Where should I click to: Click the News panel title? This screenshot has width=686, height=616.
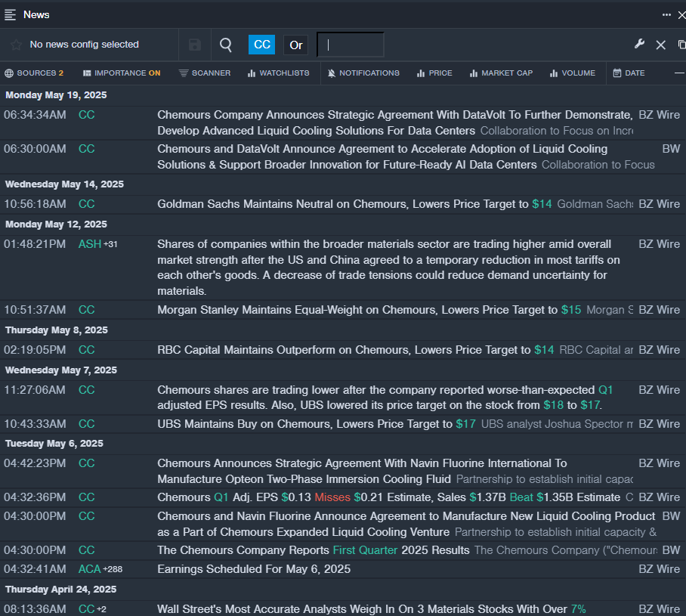(36, 15)
